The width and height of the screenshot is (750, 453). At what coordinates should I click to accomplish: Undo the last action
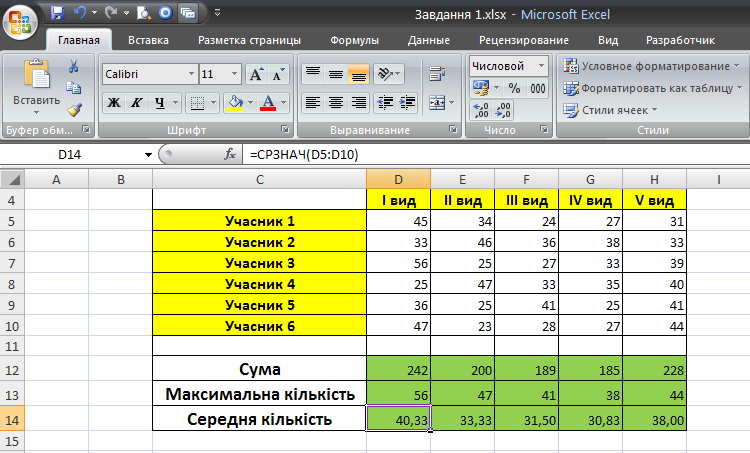tap(80, 13)
